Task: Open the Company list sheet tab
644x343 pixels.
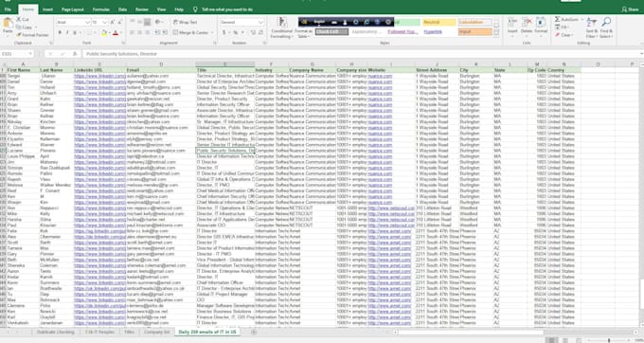Action: 156,332
